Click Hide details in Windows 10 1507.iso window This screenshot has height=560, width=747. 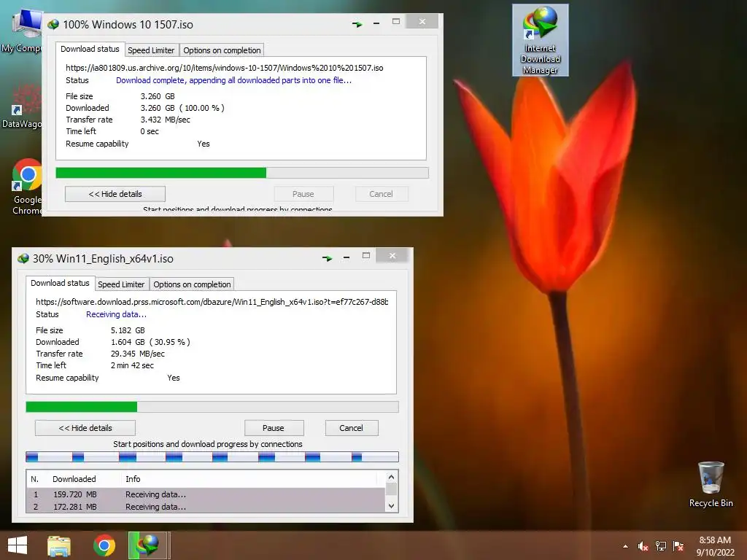tap(115, 194)
